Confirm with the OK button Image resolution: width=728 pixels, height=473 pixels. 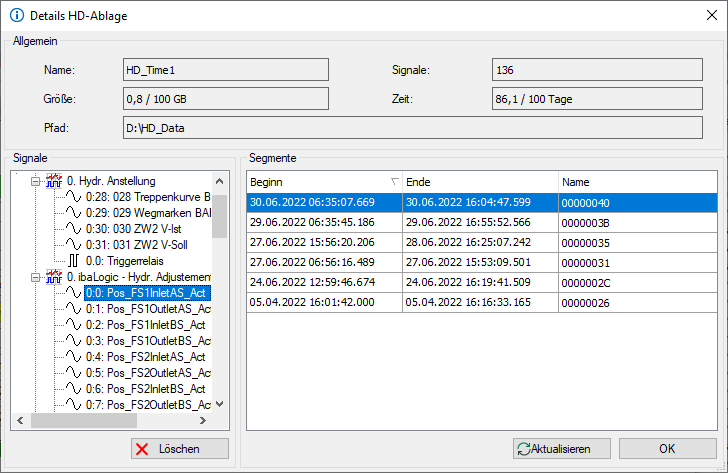point(668,449)
